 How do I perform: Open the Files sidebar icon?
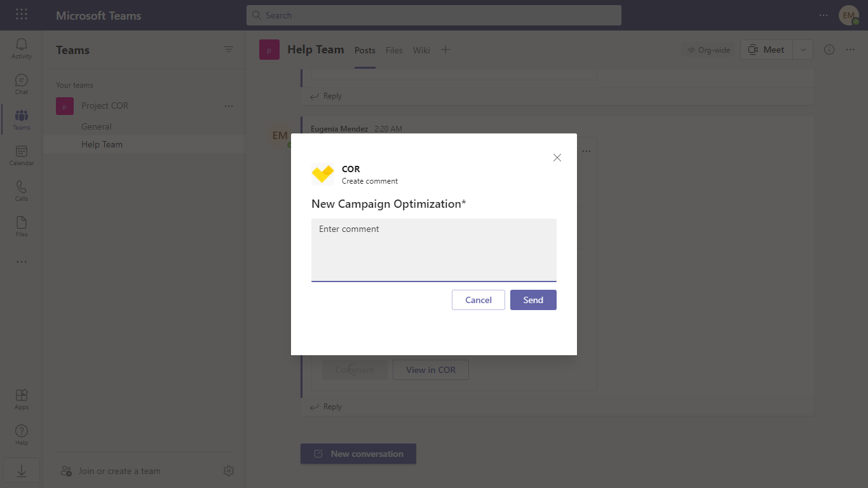pos(22,226)
